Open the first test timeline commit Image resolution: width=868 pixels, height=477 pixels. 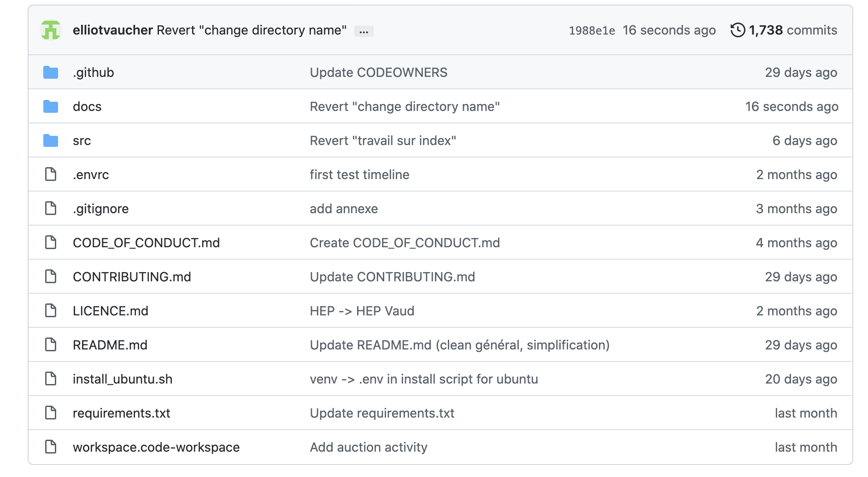(x=359, y=175)
